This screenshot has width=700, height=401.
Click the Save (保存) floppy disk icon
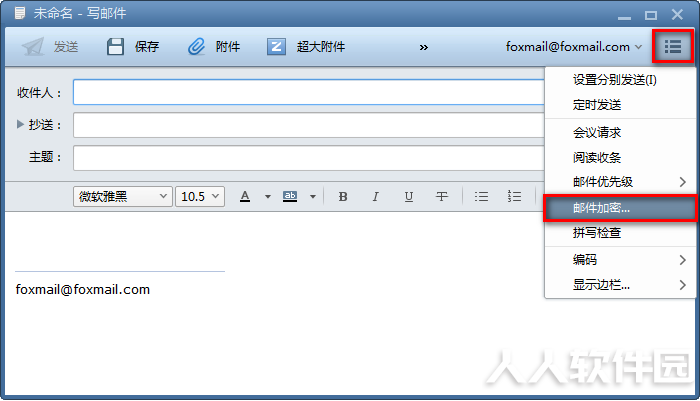[115, 46]
